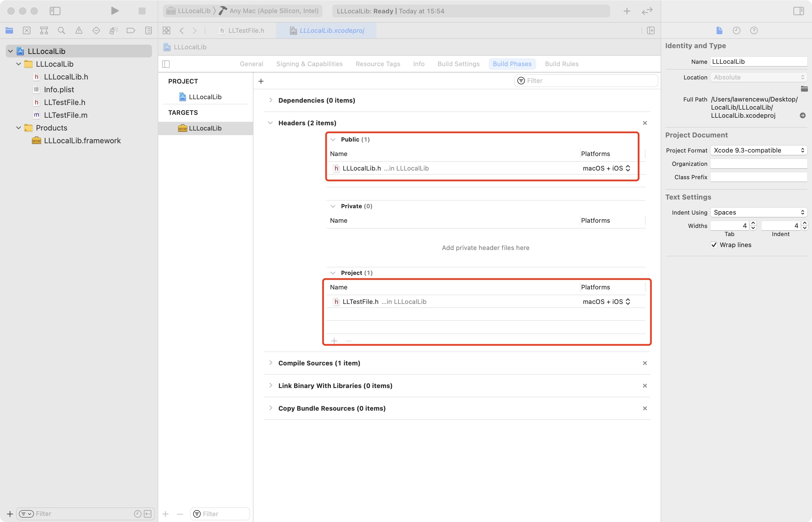Image resolution: width=812 pixels, height=522 pixels.
Task: Click the related items grid icon
Action: [x=166, y=30]
